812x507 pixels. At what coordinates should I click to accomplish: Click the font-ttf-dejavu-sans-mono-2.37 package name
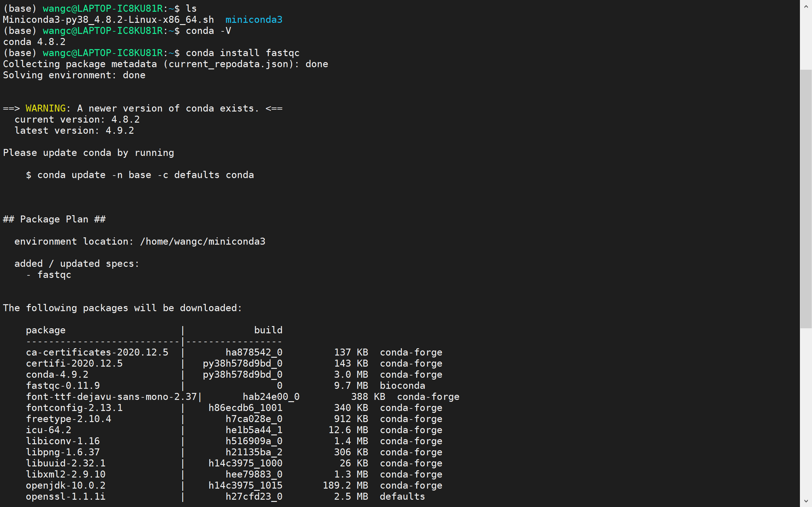click(x=111, y=397)
